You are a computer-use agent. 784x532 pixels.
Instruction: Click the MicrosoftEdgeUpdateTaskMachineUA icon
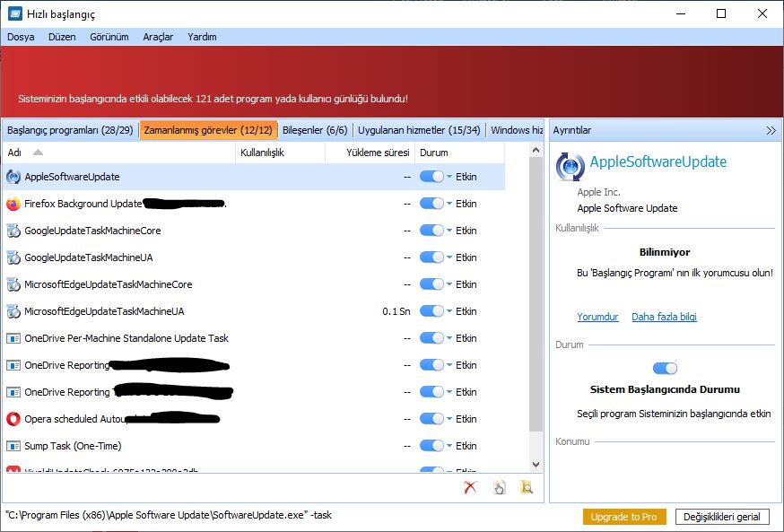(x=13, y=311)
